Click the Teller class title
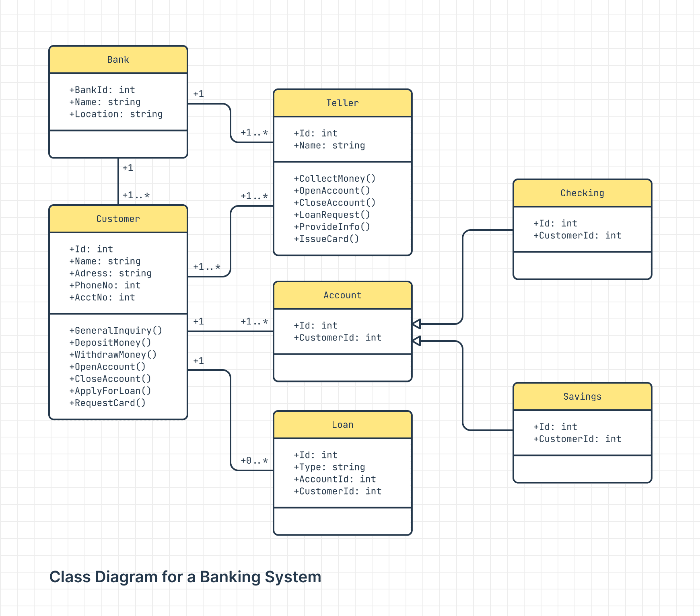The height and width of the screenshot is (616, 700). click(x=342, y=103)
